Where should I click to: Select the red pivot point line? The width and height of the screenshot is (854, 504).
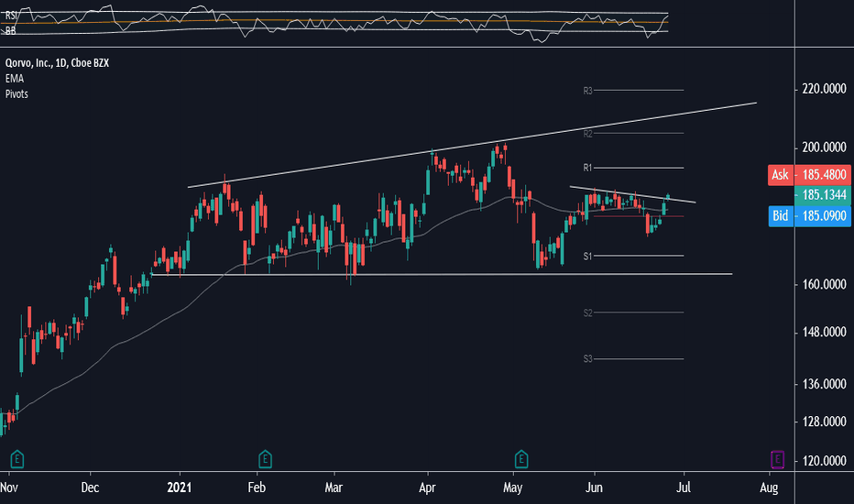pos(637,216)
